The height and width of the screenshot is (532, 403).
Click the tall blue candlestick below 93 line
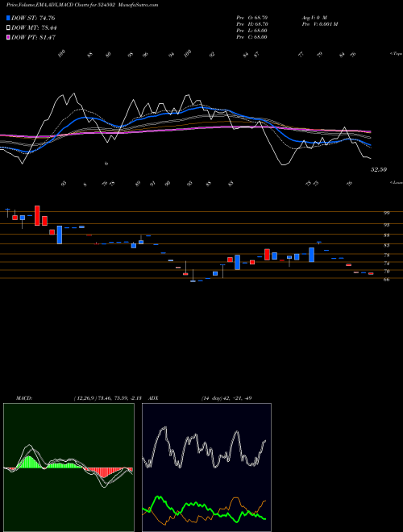coord(60,235)
